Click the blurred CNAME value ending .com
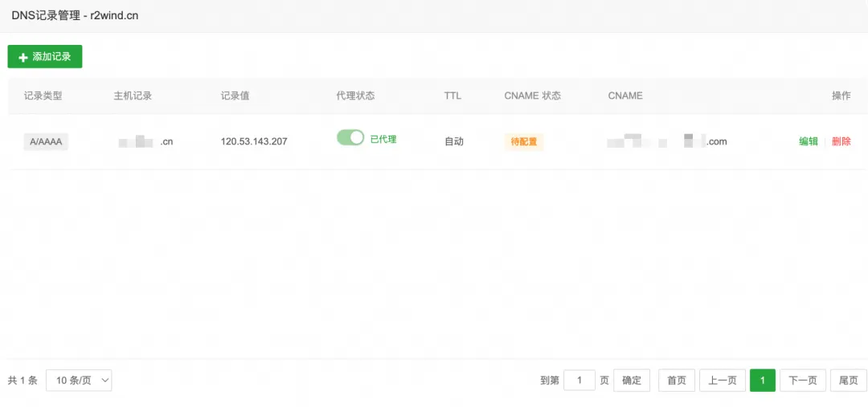Screen dimensions: 868x407 [667, 141]
